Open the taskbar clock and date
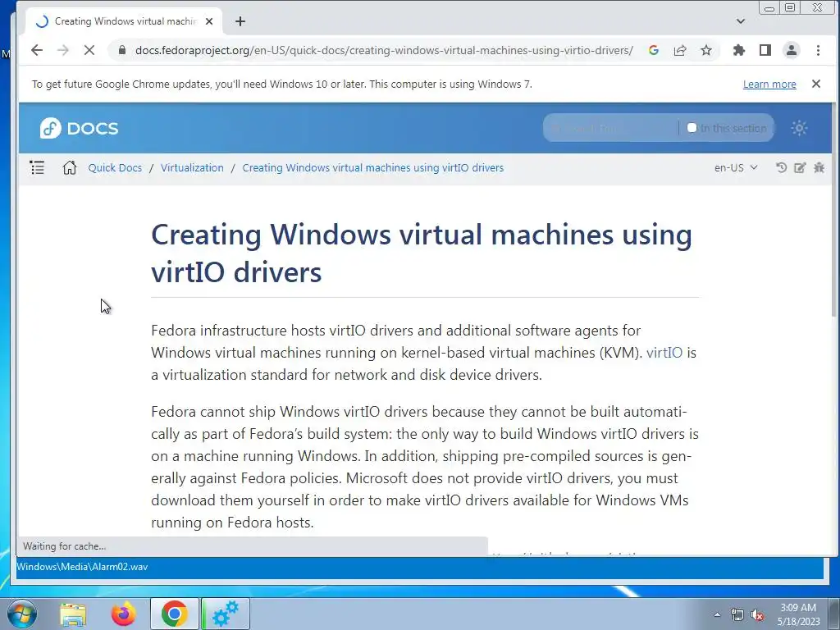This screenshot has height=630, width=840. (x=798, y=614)
